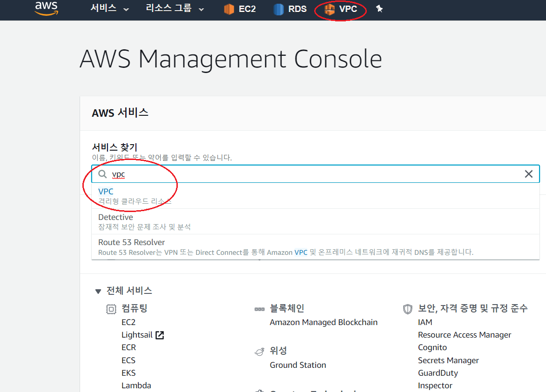Open the Cognito service link
The width and height of the screenshot is (546, 392).
click(432, 347)
